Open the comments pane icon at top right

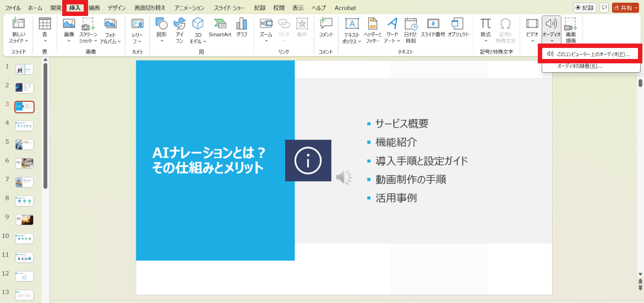point(604,7)
